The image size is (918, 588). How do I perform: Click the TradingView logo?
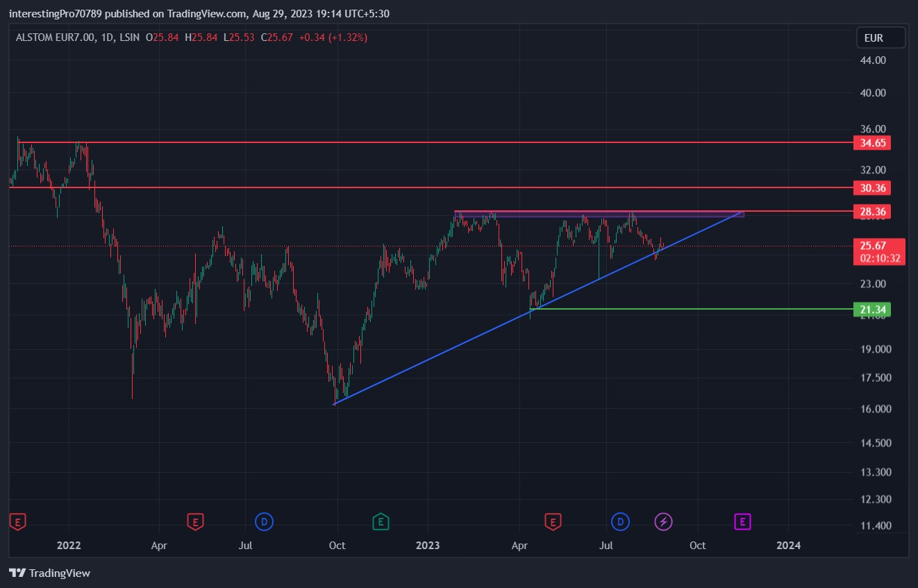pos(50,573)
